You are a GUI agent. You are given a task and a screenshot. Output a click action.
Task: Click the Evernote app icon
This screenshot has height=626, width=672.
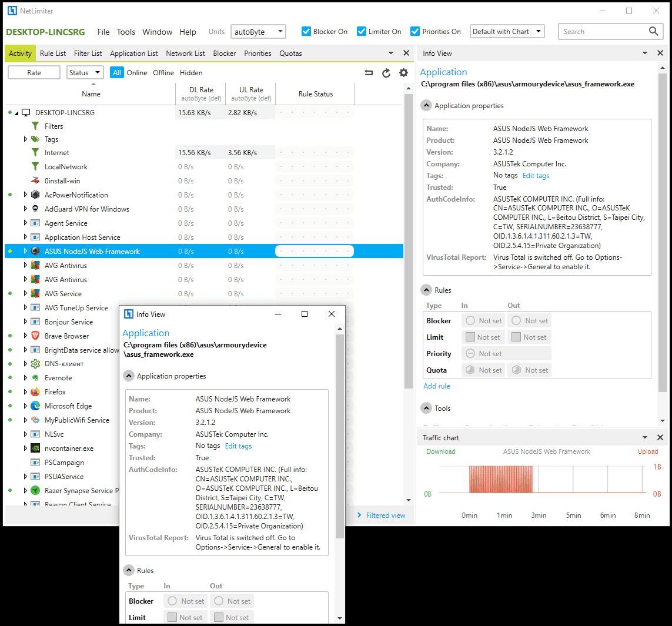coord(36,377)
